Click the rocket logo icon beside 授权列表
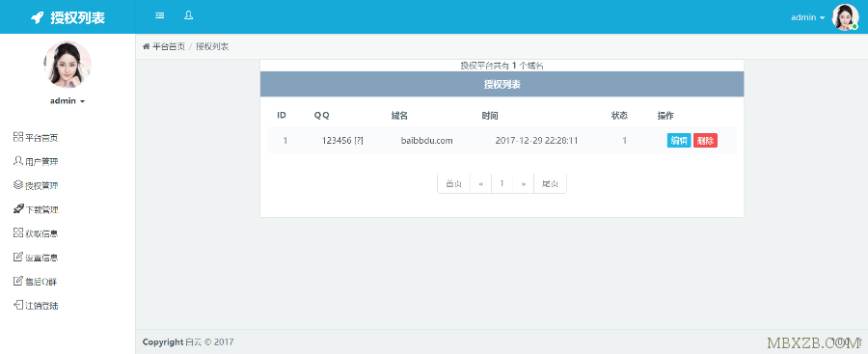 tap(37, 17)
